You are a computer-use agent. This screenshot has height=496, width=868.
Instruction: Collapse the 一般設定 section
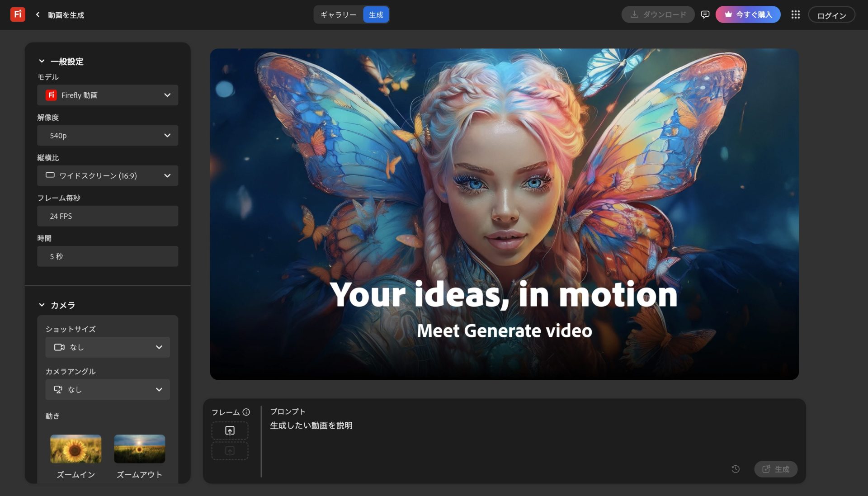click(42, 61)
